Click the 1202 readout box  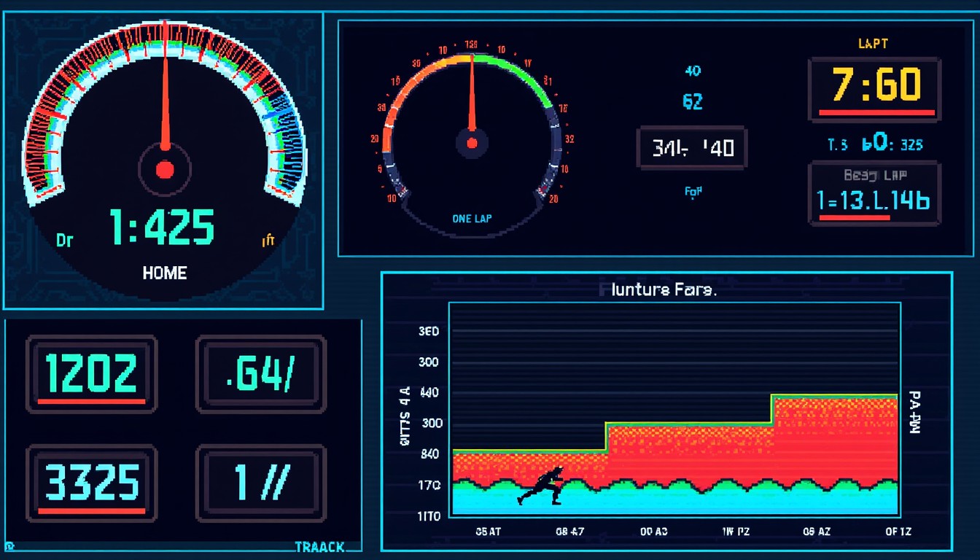(x=92, y=373)
